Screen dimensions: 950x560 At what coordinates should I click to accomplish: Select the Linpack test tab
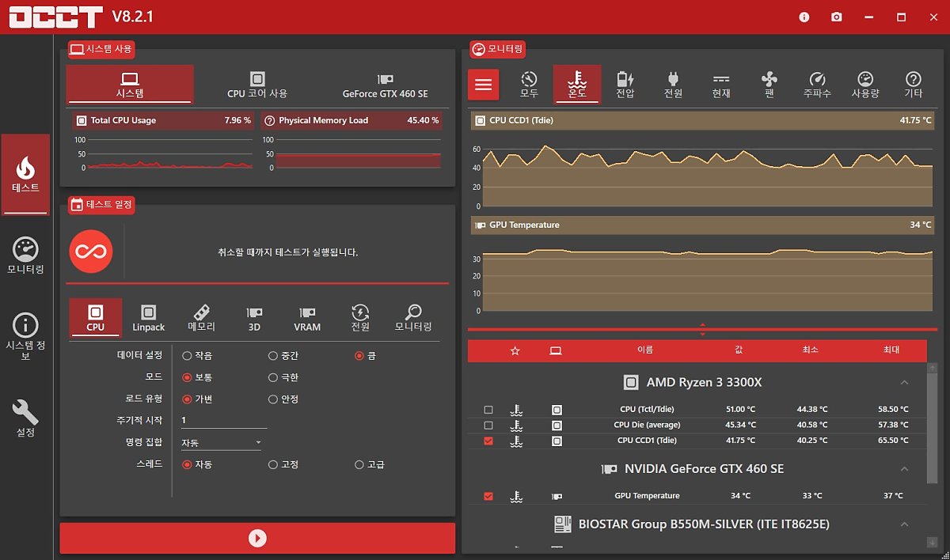pyautogui.click(x=149, y=318)
